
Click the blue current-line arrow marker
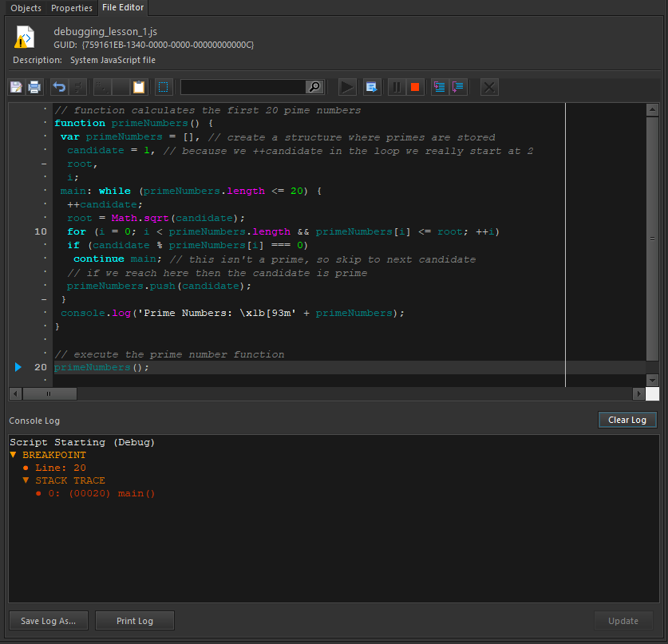[18, 367]
